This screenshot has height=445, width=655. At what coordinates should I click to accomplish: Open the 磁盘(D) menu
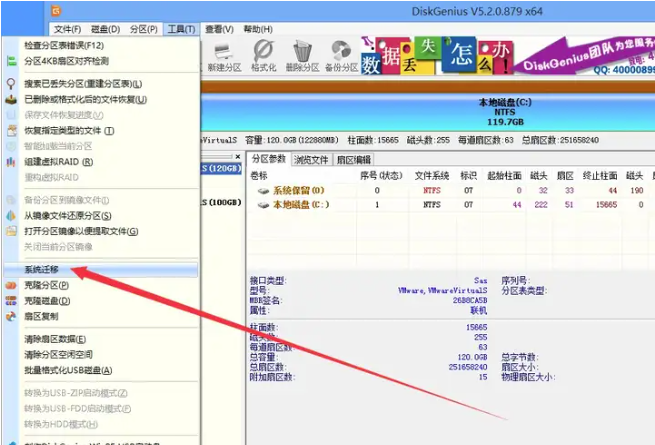click(105, 29)
